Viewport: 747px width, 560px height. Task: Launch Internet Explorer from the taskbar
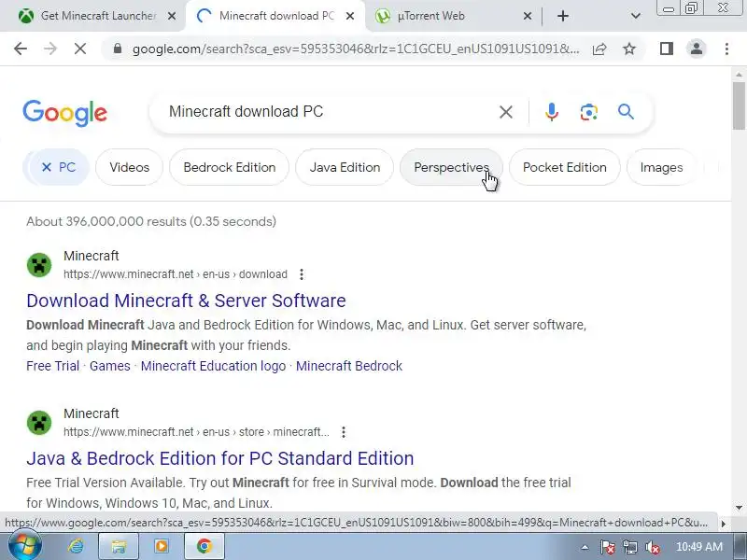(76, 546)
